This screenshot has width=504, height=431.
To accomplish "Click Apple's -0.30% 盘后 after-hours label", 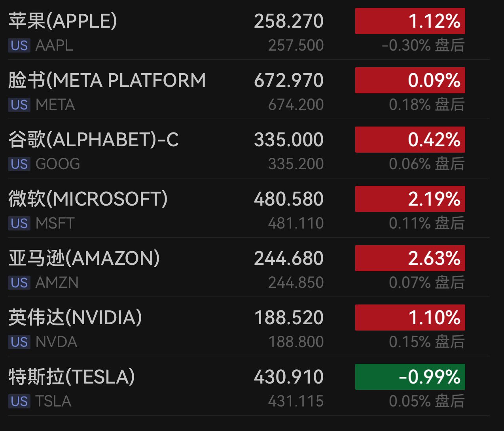I will [423, 45].
